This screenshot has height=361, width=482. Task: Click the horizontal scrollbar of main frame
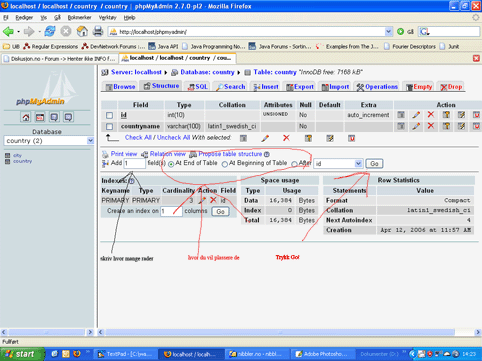280,332
